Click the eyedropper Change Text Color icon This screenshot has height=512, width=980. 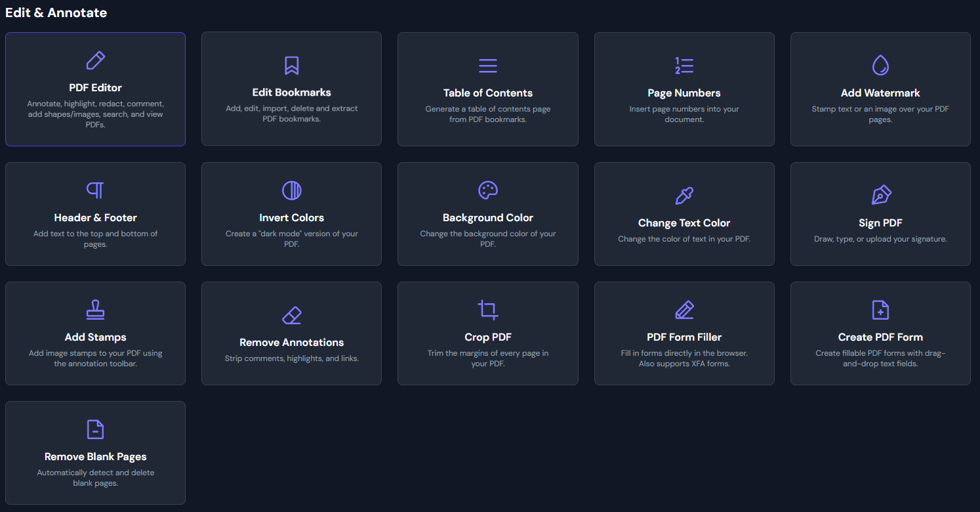pyautogui.click(x=684, y=196)
